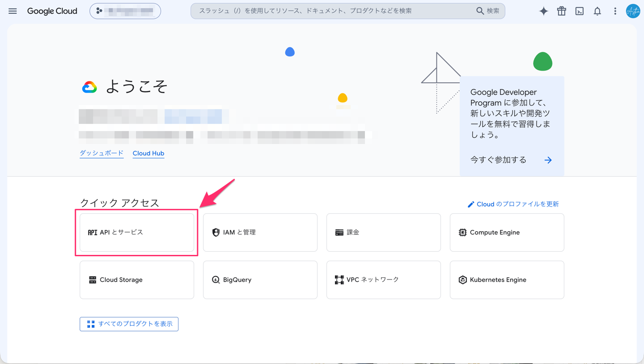644x364 pixels.
Task: Open Cloud Storage card
Action: 137,280
